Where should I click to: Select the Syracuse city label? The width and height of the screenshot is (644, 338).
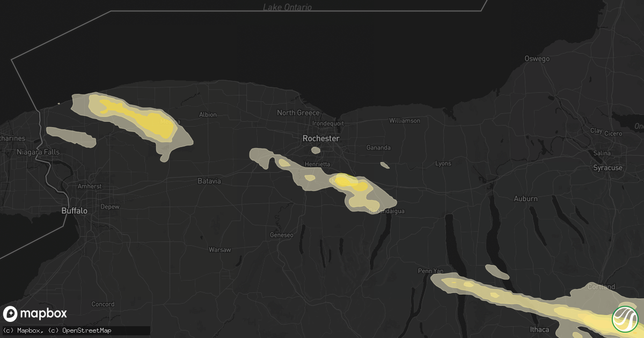608,168
